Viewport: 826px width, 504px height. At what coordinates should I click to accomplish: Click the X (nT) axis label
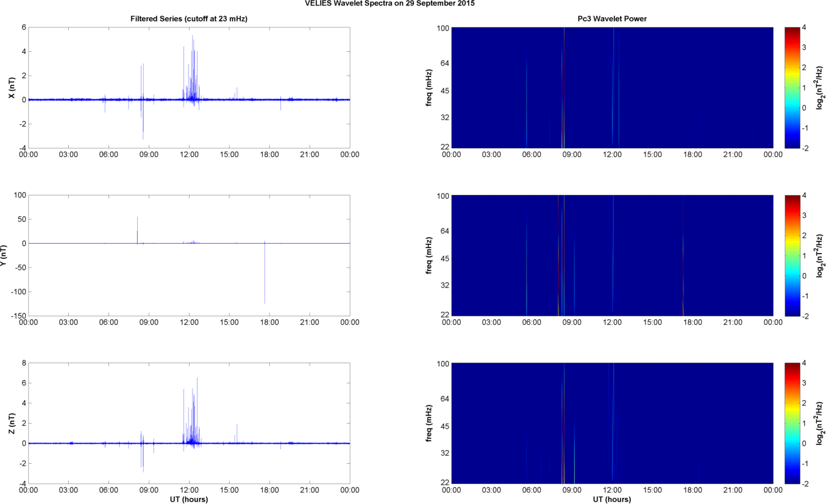pos(10,88)
